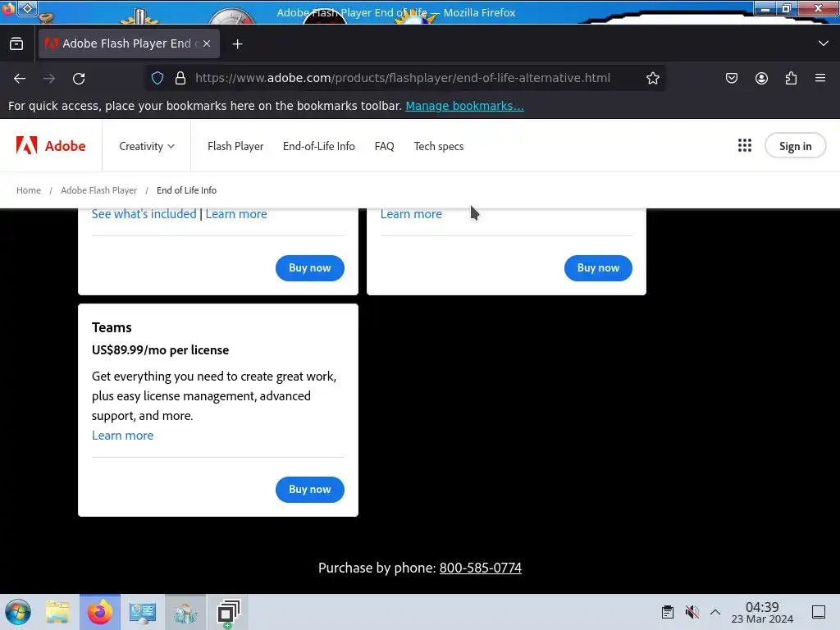Open a new tab with the plus icon

tap(237, 44)
